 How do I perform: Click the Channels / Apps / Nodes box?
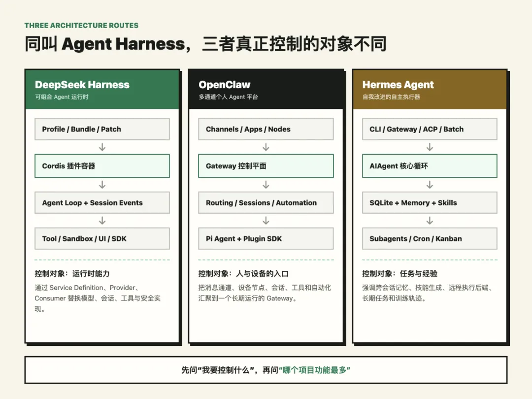[x=266, y=129]
